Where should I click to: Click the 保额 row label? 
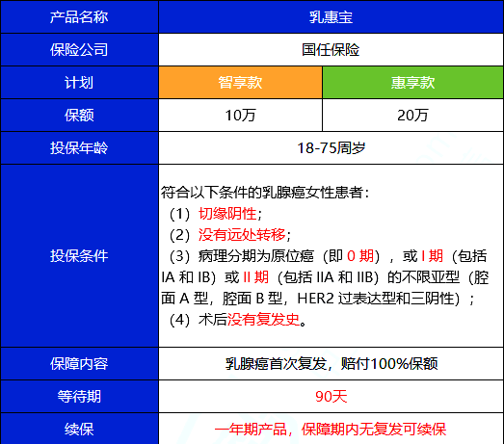pyautogui.click(x=79, y=115)
